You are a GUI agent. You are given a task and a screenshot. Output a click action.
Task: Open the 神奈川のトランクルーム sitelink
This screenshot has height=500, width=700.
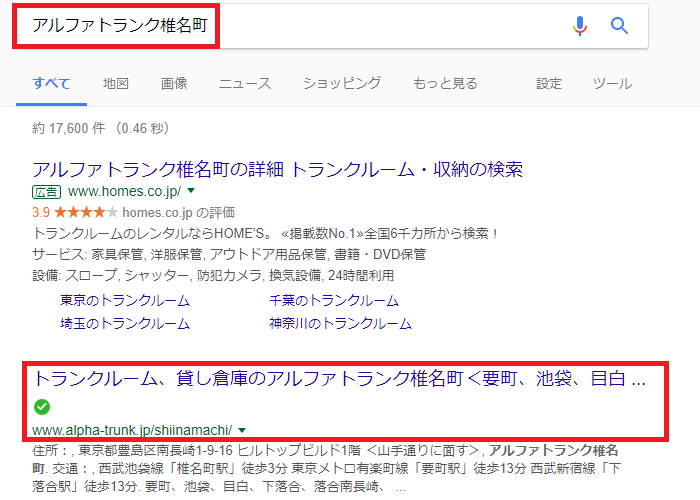341,323
